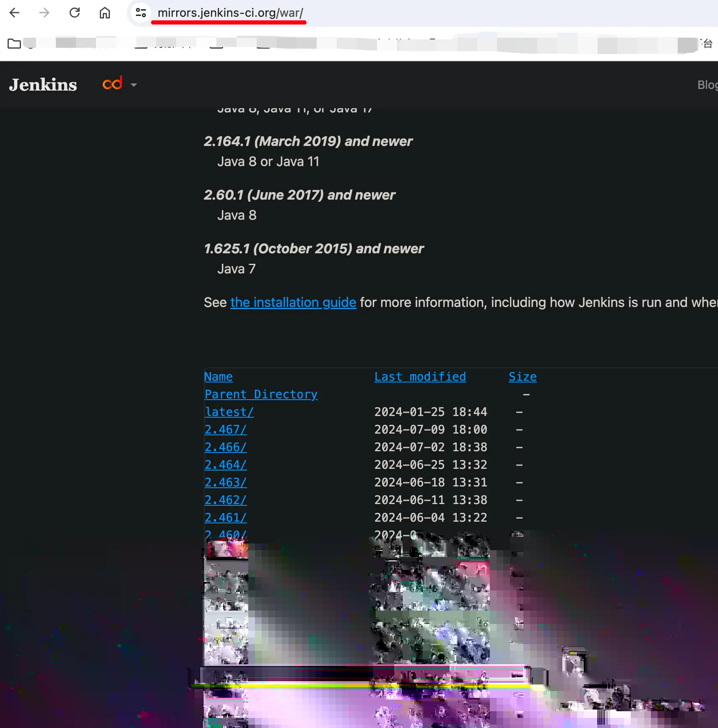Open the 2.462/ directory
This screenshot has height=728, width=718.
tap(226, 500)
